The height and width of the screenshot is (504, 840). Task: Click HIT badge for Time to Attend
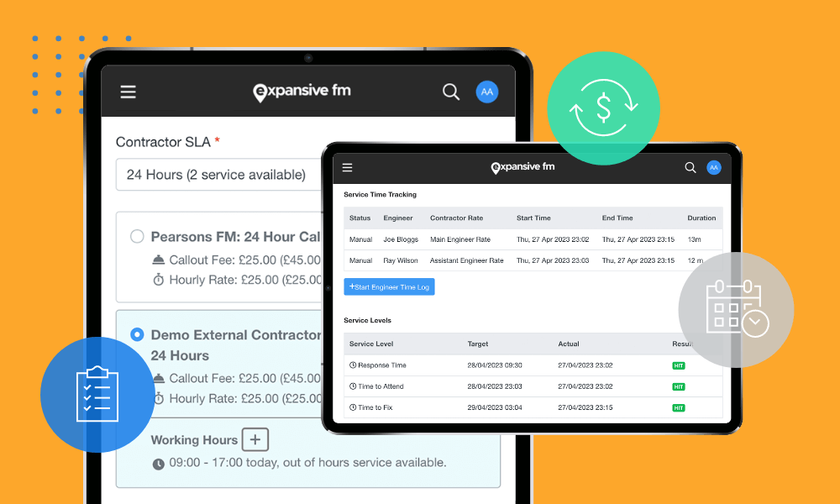tap(678, 386)
